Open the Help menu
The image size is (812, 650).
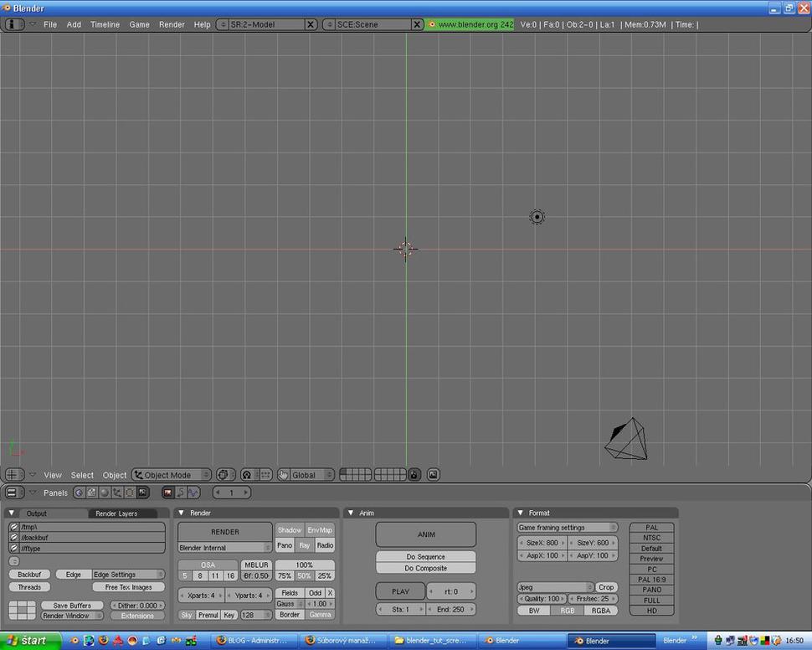[202, 24]
